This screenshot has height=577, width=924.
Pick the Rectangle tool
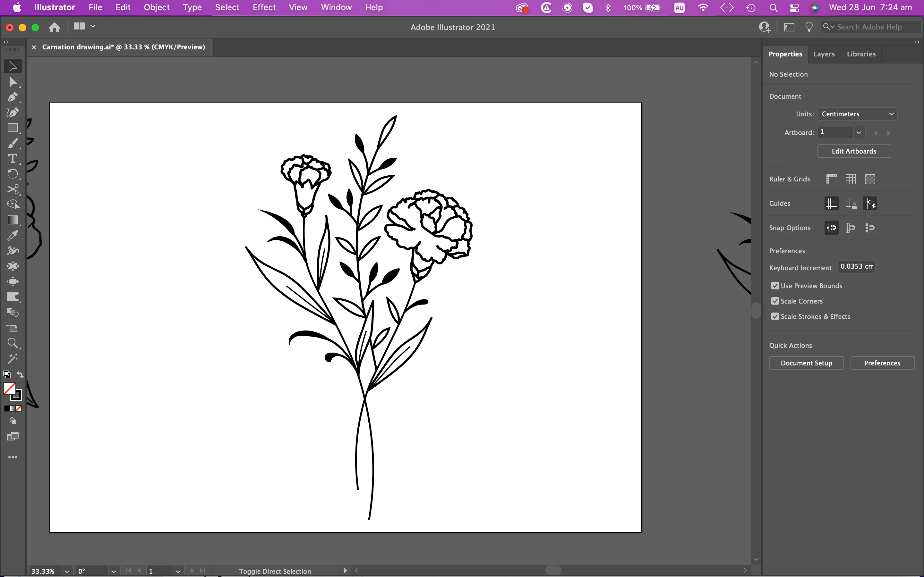tap(13, 128)
